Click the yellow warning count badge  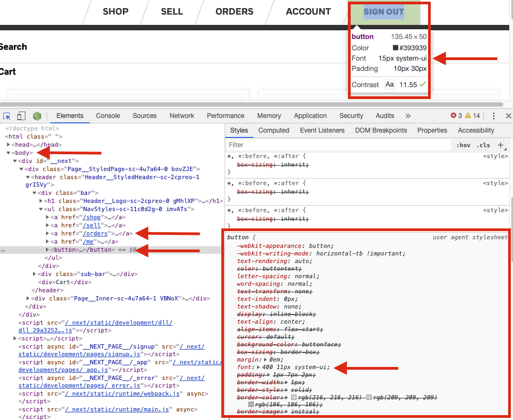pos(472,115)
